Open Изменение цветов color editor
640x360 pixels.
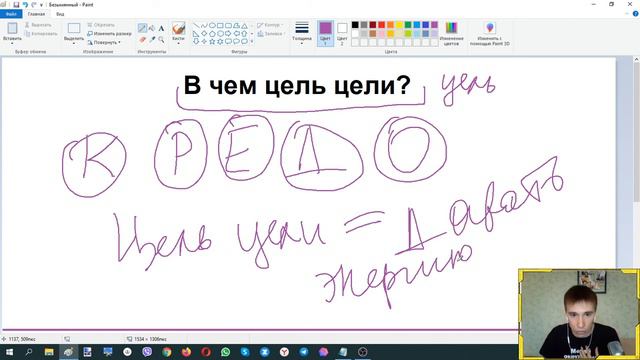pyautogui.click(x=451, y=33)
